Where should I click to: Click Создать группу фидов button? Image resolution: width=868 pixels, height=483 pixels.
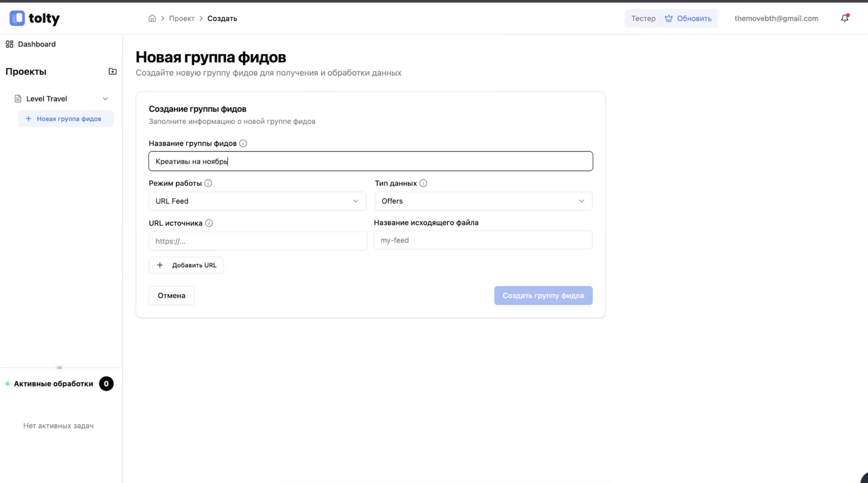coord(543,296)
